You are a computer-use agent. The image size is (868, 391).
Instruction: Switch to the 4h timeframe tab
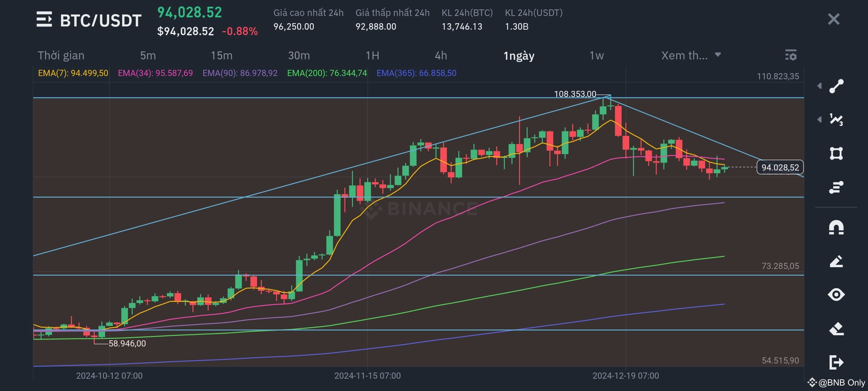tap(441, 56)
